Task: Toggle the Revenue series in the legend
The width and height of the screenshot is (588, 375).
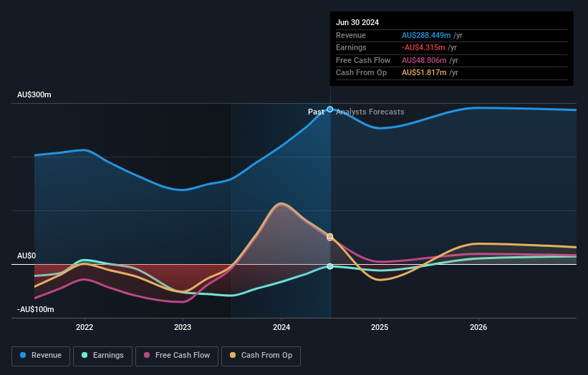Action: tap(41, 356)
